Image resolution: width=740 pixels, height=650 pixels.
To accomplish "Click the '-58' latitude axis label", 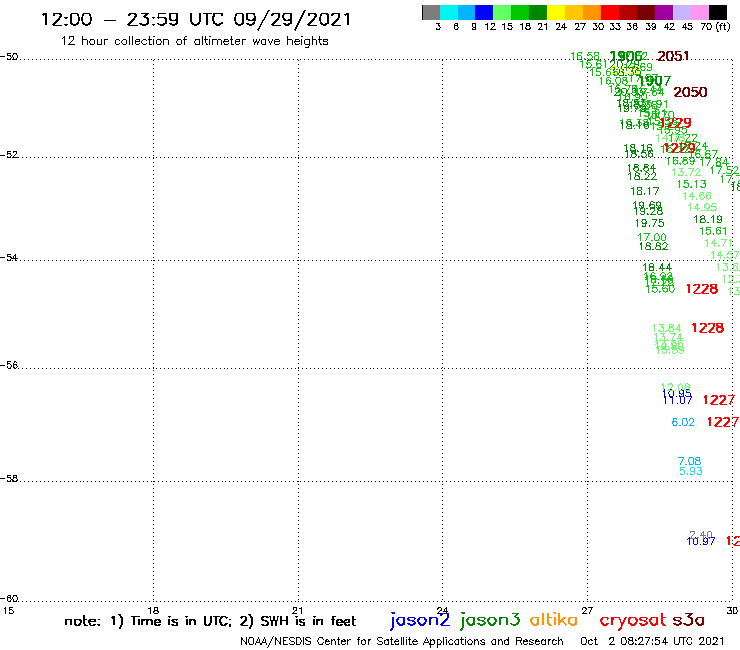I will click(x=9, y=478).
